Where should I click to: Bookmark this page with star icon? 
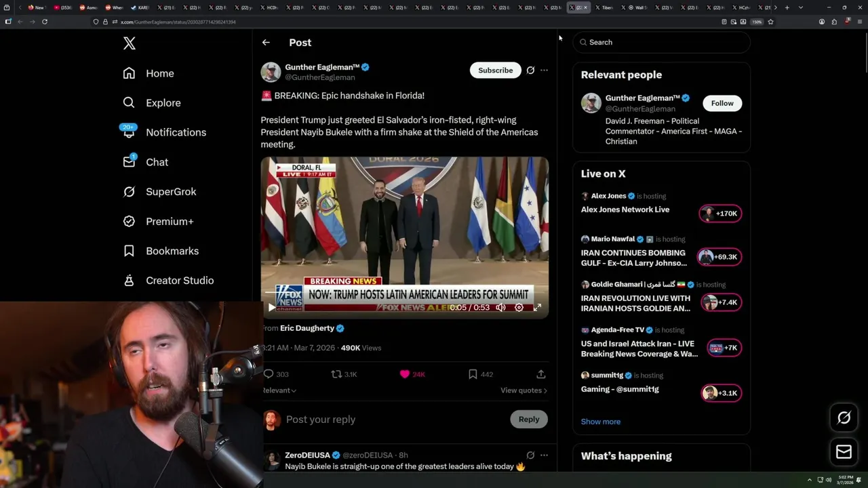click(x=770, y=22)
